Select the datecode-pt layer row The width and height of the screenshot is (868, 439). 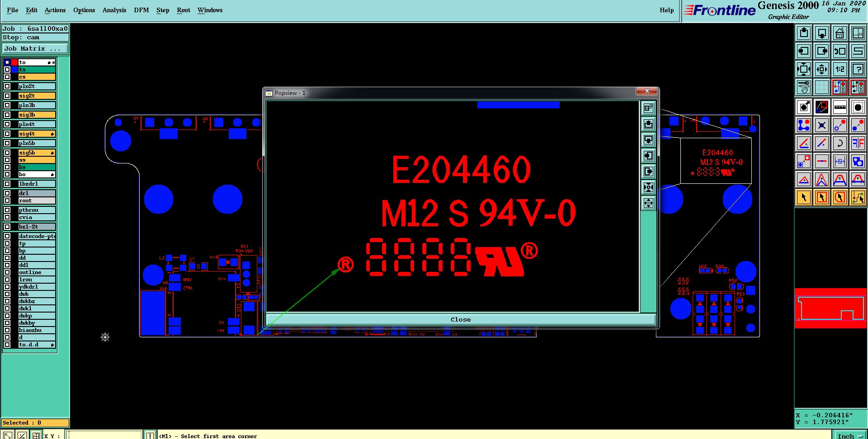coord(37,236)
